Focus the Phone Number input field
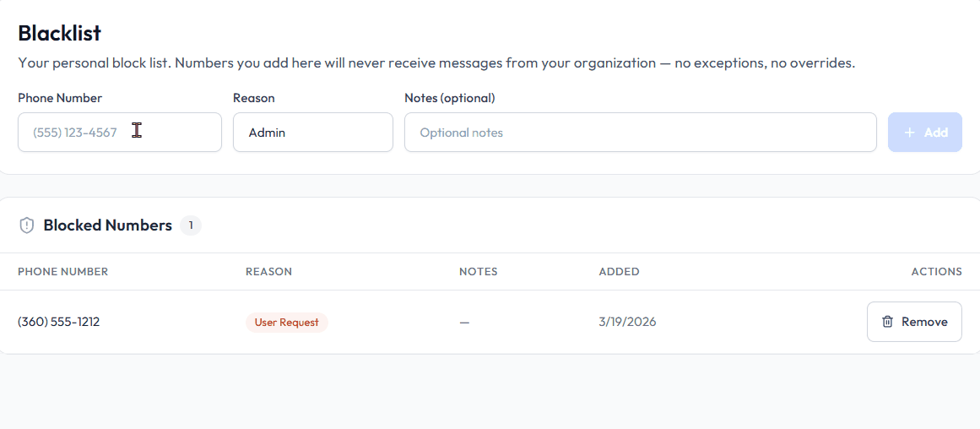 click(x=119, y=133)
